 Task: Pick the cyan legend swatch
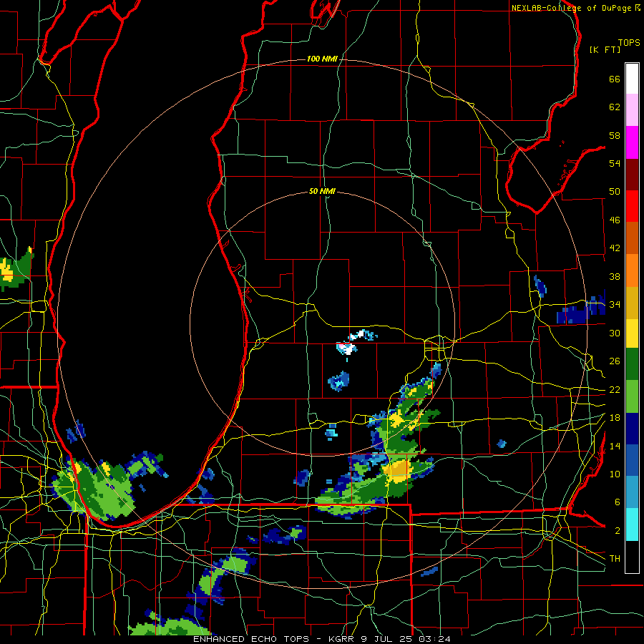click(x=632, y=524)
